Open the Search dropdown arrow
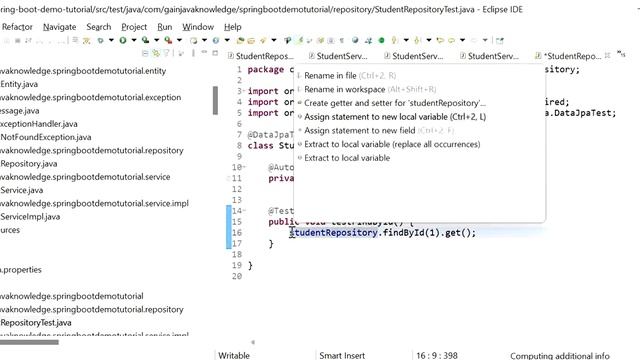 pyautogui.click(x=274, y=40)
